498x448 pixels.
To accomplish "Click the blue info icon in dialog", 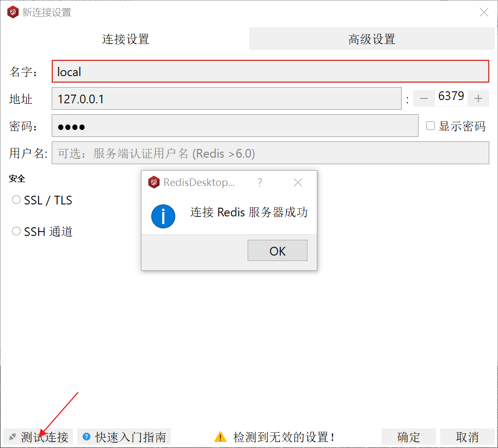I will 163,216.
